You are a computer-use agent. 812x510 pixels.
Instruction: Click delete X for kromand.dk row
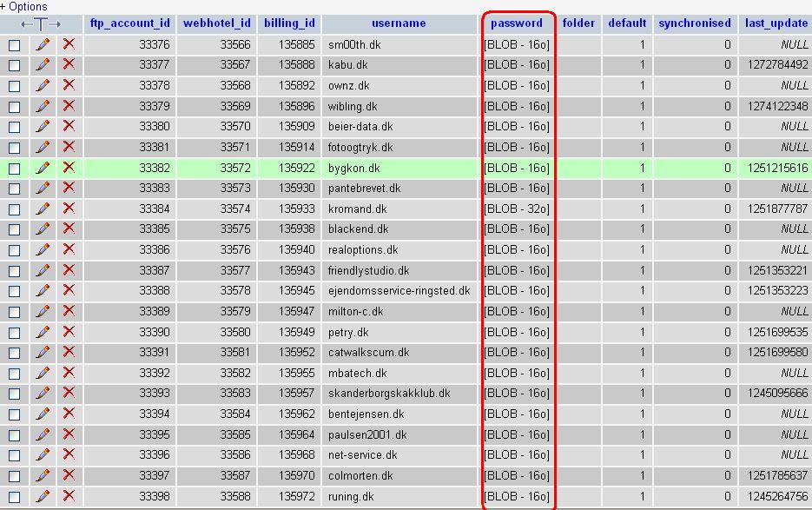tap(69, 209)
